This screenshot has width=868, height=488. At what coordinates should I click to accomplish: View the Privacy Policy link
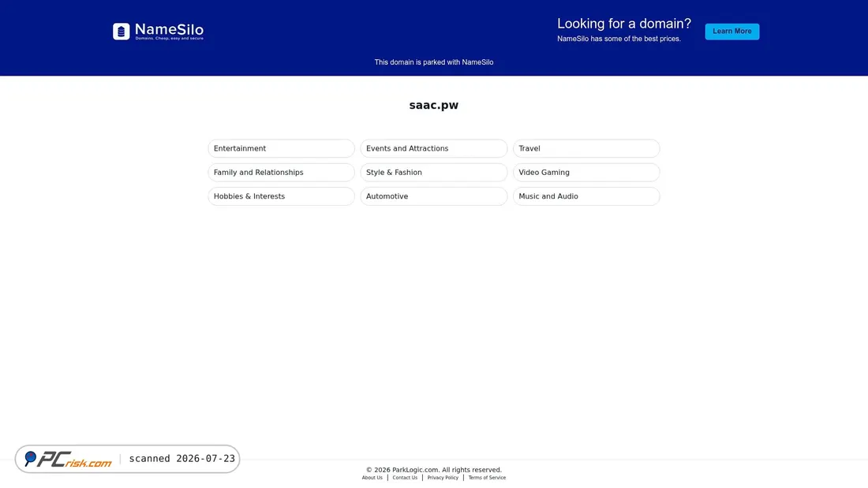[x=443, y=478]
